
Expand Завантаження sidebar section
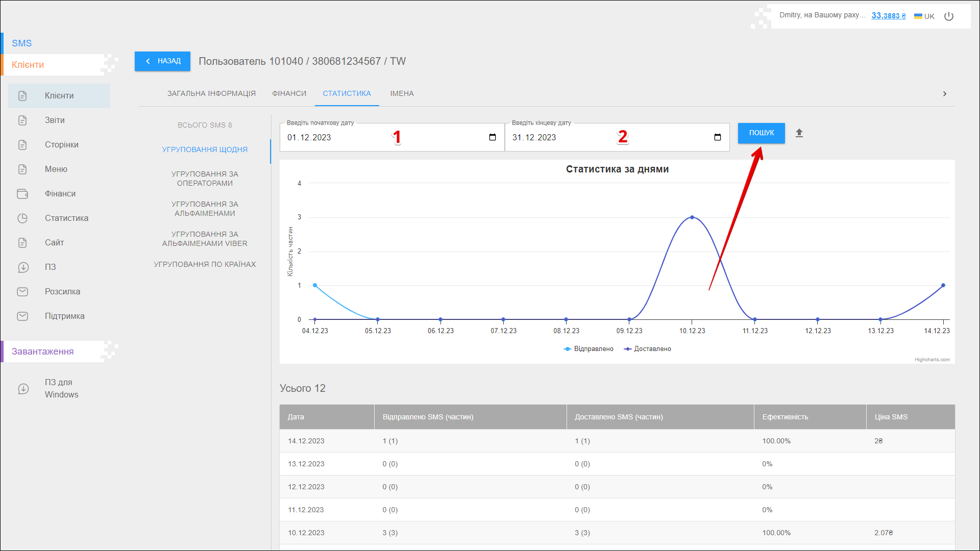pos(43,352)
